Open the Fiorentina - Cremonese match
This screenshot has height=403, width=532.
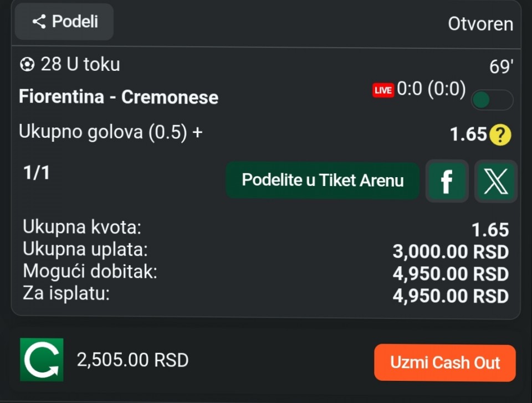tap(119, 97)
